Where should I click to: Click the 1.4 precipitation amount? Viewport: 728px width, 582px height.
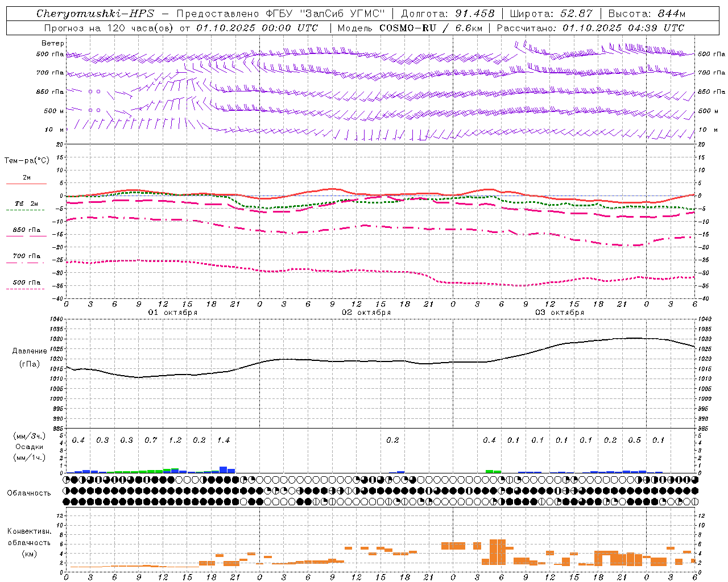point(224,440)
